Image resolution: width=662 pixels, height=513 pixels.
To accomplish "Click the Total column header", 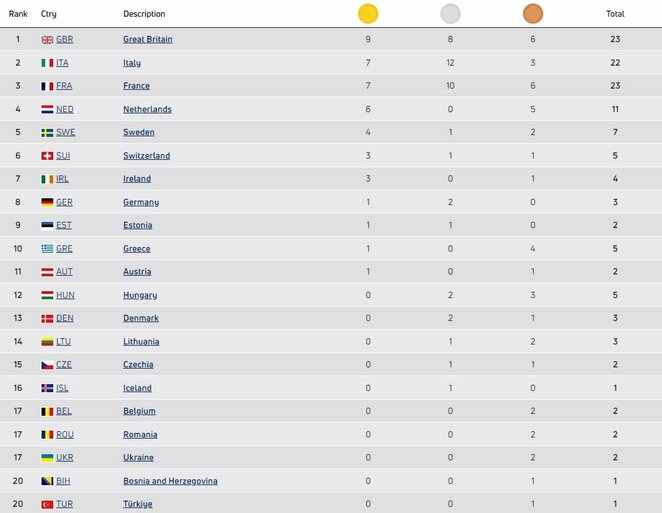I will tap(615, 14).
